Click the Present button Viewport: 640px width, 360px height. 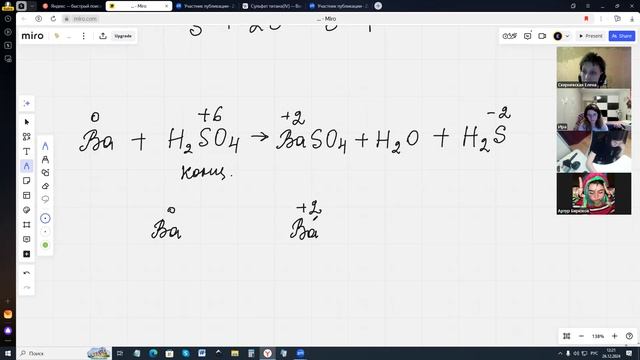click(590, 36)
